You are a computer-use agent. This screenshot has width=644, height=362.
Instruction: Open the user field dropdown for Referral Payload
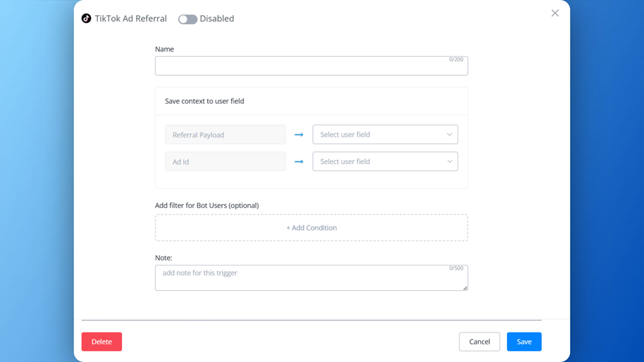click(x=385, y=135)
